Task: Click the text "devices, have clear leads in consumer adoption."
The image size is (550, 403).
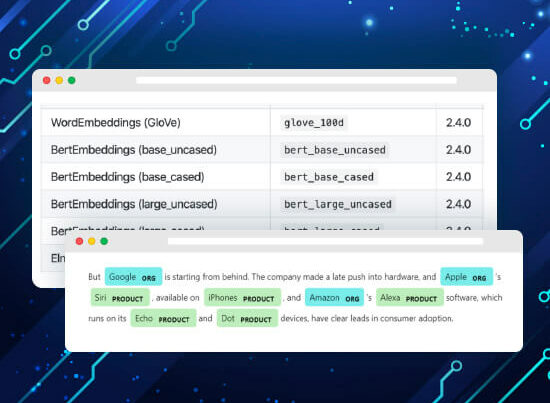Action: pyautogui.click(x=367, y=318)
